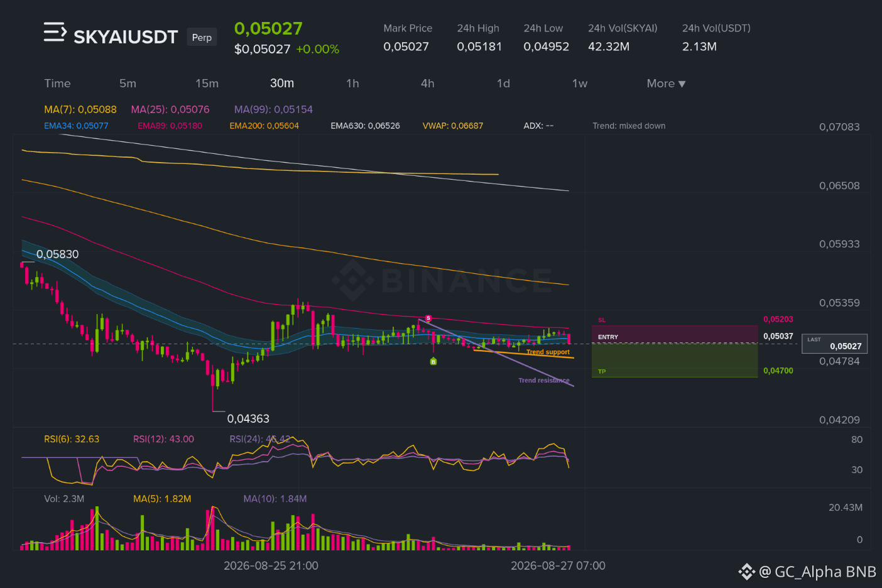
Task: Switch to the 1w interval
Action: (580, 84)
